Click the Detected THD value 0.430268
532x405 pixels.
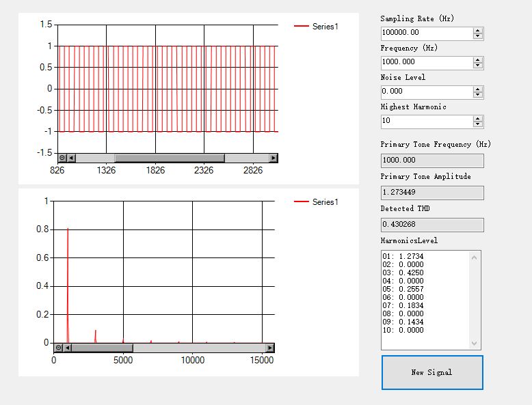tap(432, 225)
